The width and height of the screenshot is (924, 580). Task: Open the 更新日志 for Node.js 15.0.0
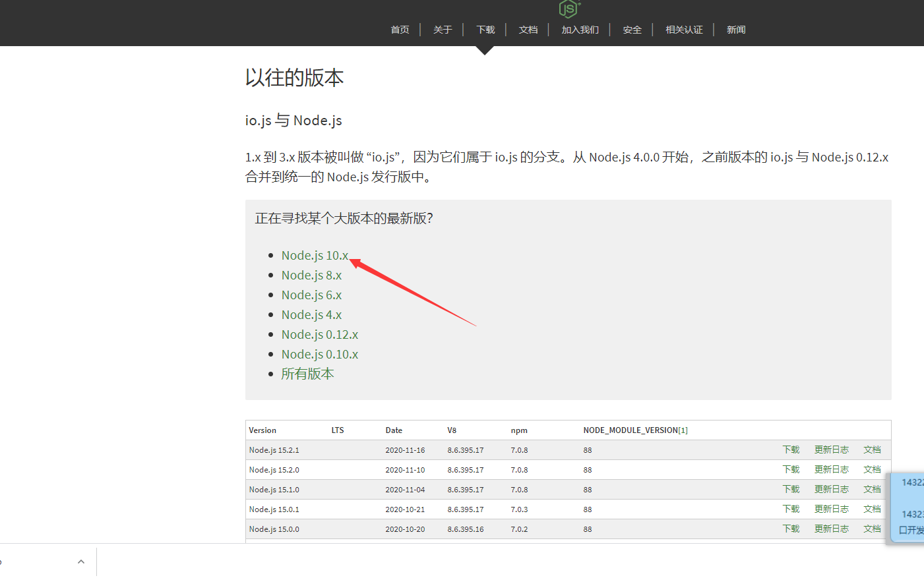pyautogui.click(x=831, y=529)
